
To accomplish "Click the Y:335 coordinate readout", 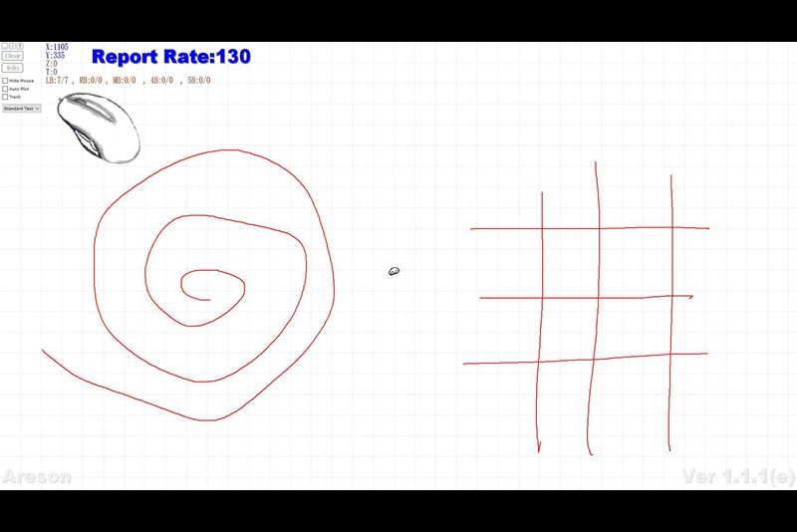I will tap(56, 55).
